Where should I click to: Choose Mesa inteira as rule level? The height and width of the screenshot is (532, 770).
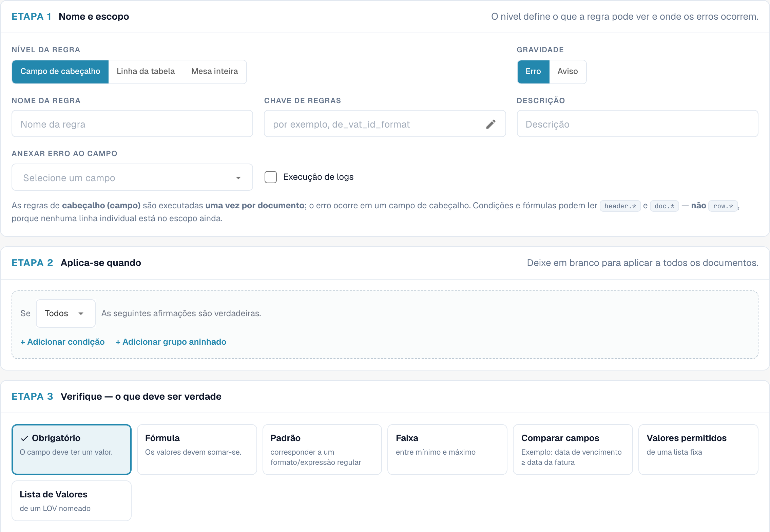click(x=215, y=72)
